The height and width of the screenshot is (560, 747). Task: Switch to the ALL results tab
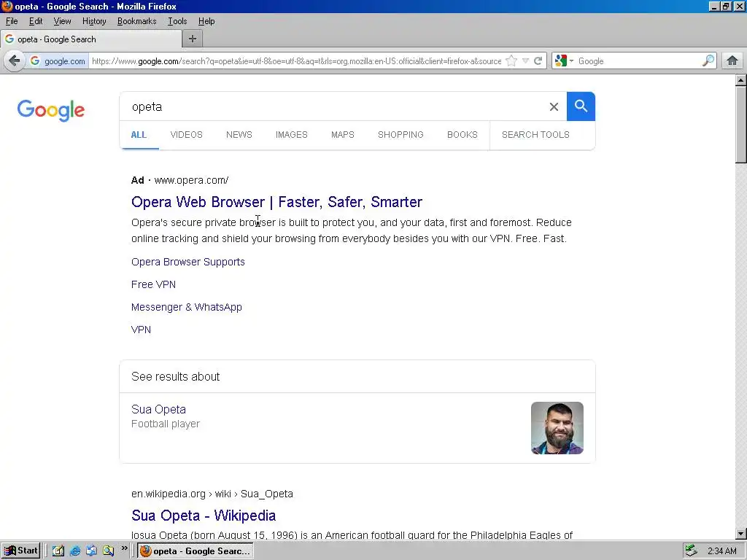tap(139, 135)
